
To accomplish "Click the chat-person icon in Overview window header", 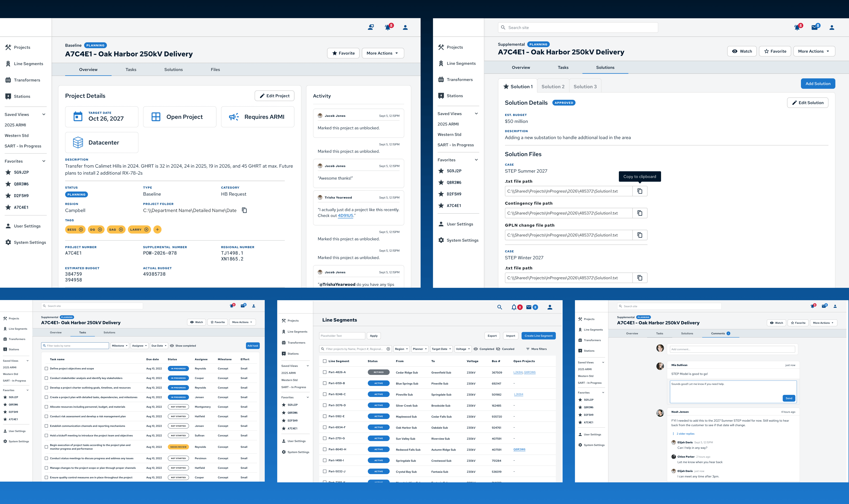I will click(371, 27).
